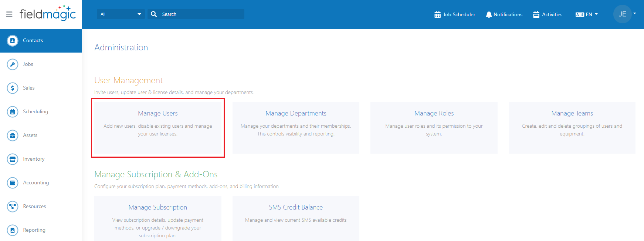Select Sales in the sidebar
Viewport: 644px width, 241px height.
pyautogui.click(x=41, y=88)
